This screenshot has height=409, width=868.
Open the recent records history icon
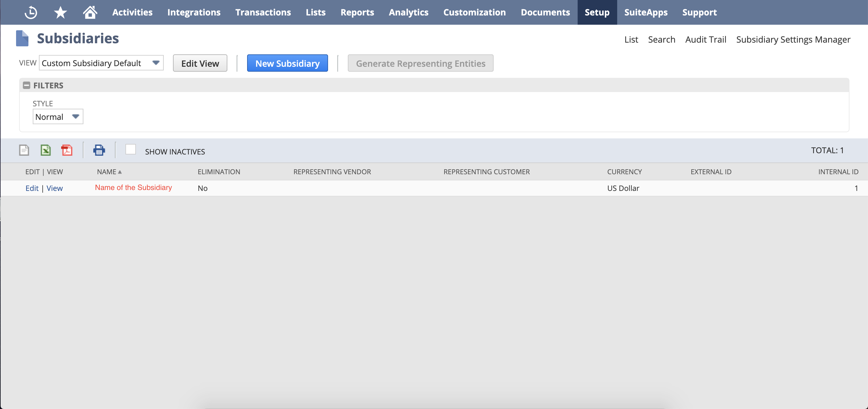click(x=31, y=12)
